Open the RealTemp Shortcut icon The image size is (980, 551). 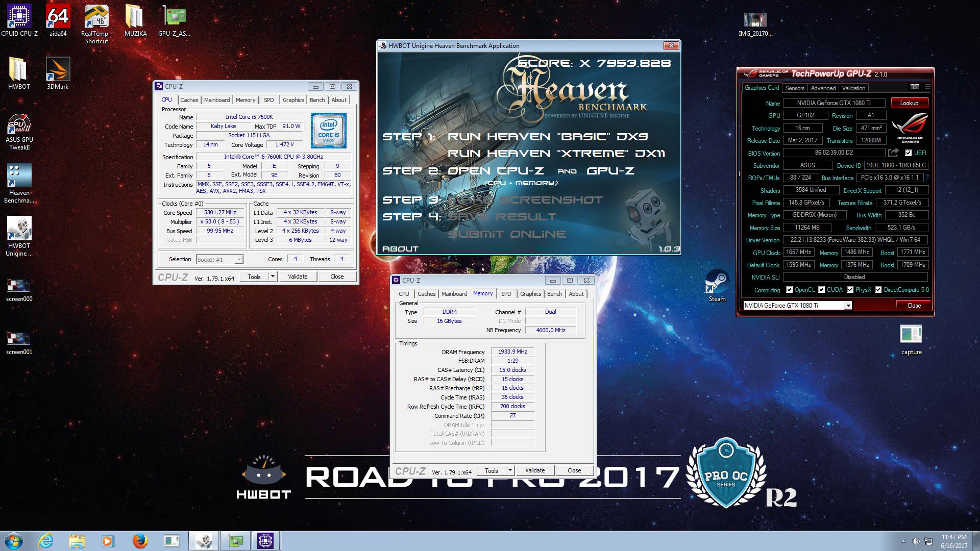tap(96, 24)
